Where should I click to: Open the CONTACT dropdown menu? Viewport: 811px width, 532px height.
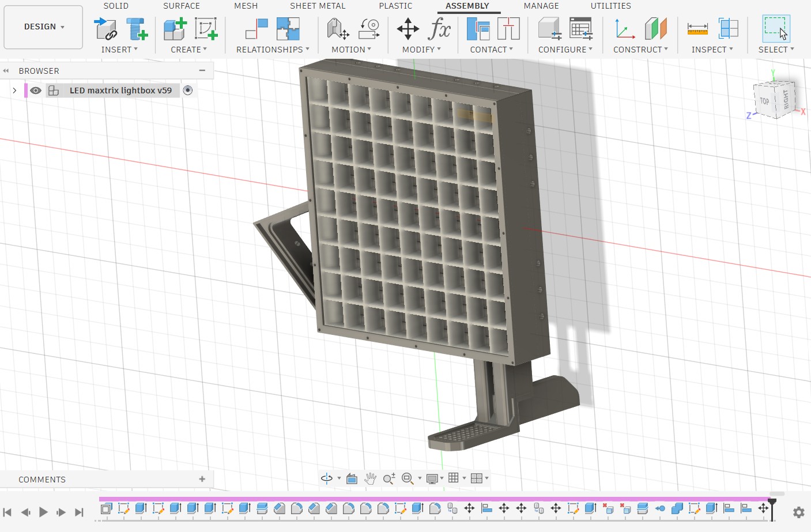coord(491,50)
